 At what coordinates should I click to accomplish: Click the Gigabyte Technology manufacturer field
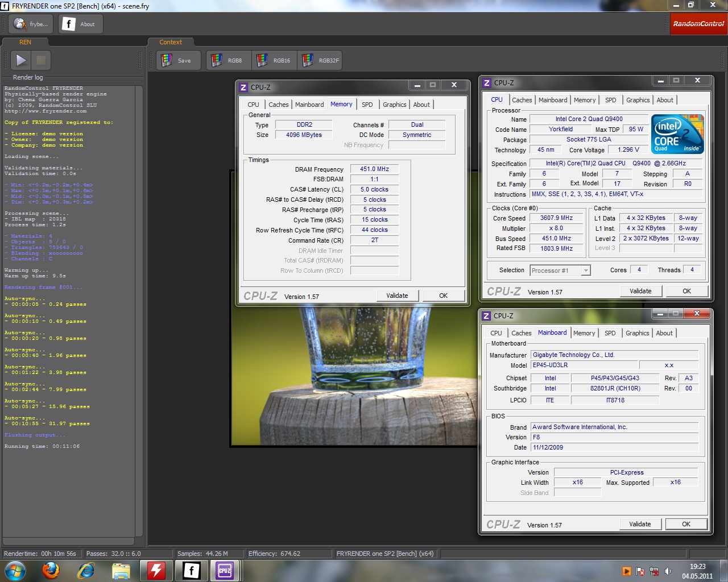(614, 355)
